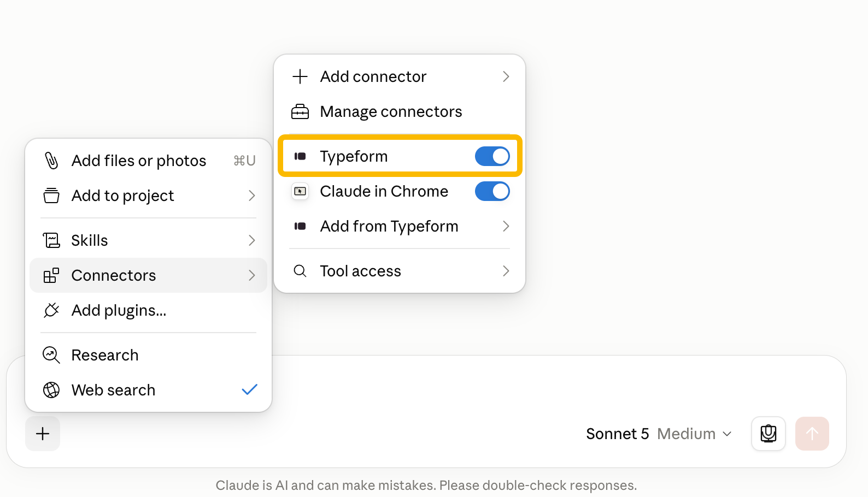Select Add plugins... menu entry
Screen dimensions: 868x497
[148, 310]
